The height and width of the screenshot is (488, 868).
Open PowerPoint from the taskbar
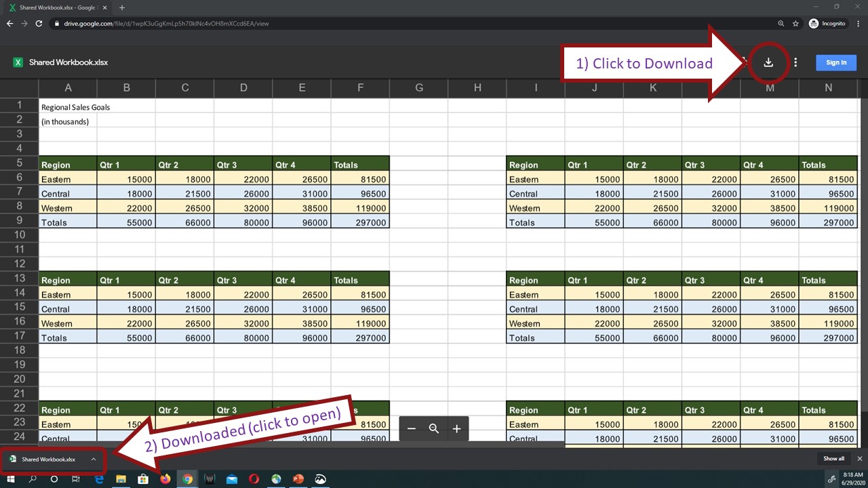(x=298, y=479)
